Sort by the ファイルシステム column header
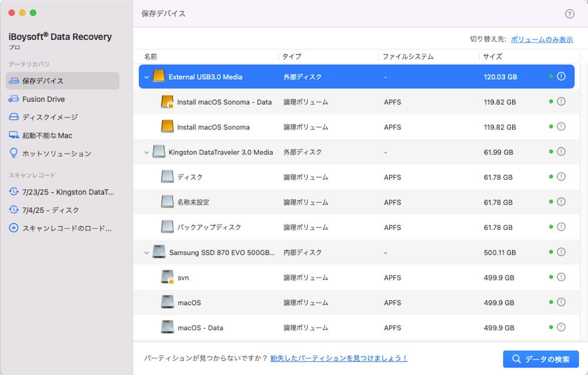This screenshot has width=588, height=375. tap(408, 56)
